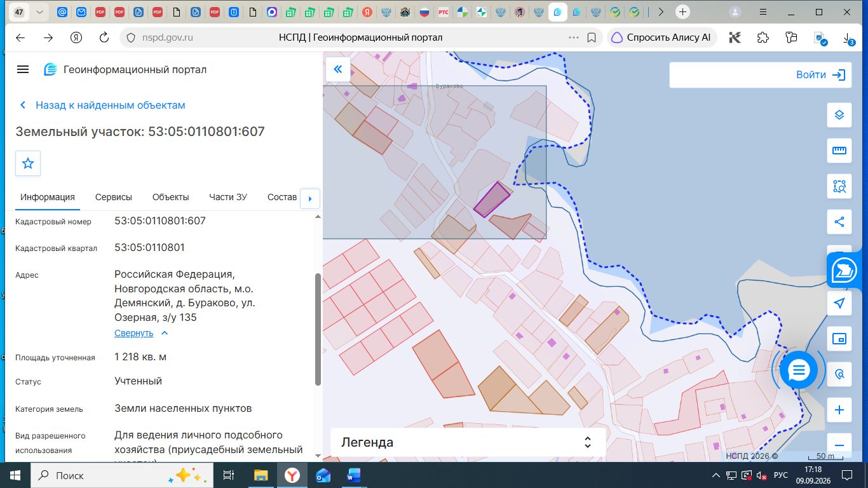Image resolution: width=868 pixels, height=488 pixels.
Task: Expand the Легенда panel
Action: [x=468, y=442]
